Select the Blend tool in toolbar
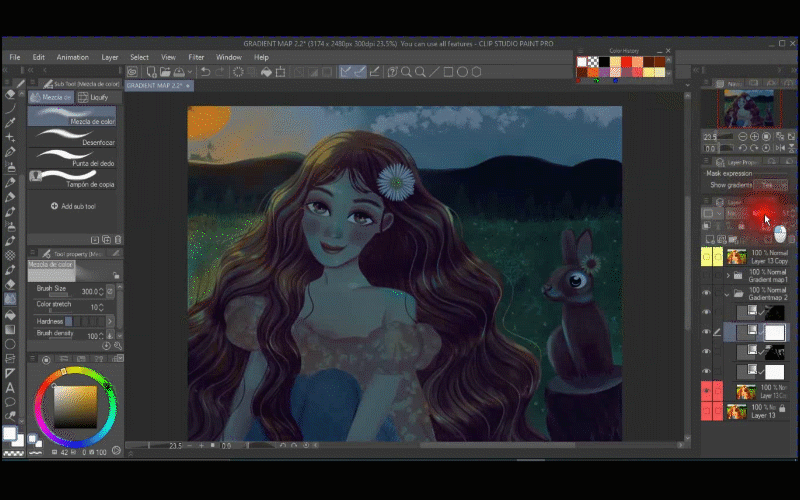Screen dimensions: 800x500 pos(10,298)
